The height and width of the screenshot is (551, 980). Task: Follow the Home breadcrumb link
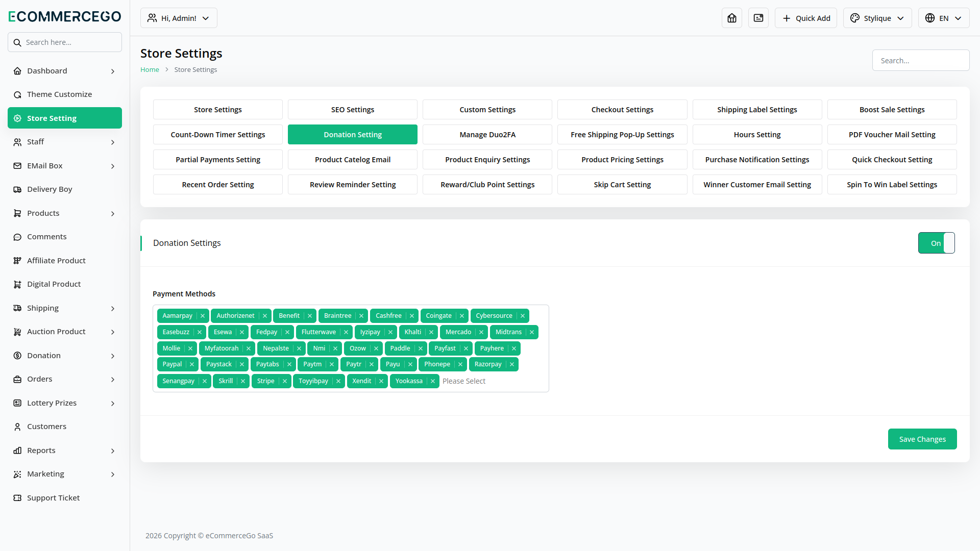coord(150,70)
